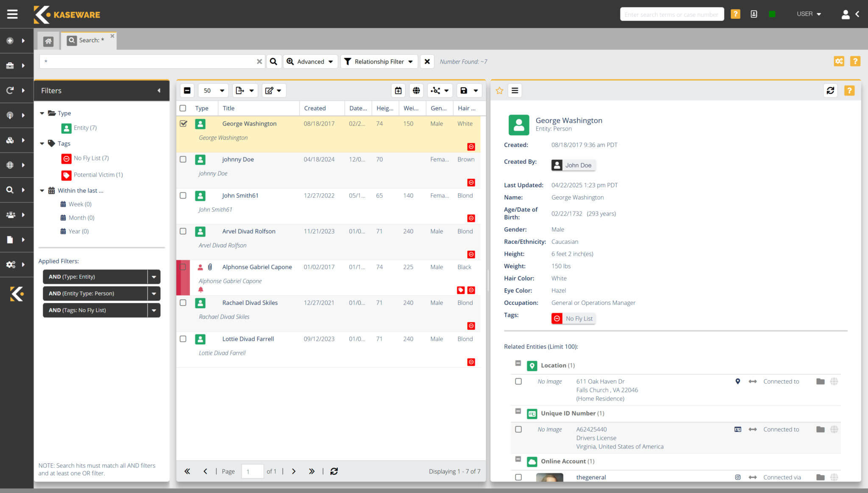Viewport: 868px width, 493px height.
Task: Switch to the home tab beside Search tab
Action: coord(48,40)
